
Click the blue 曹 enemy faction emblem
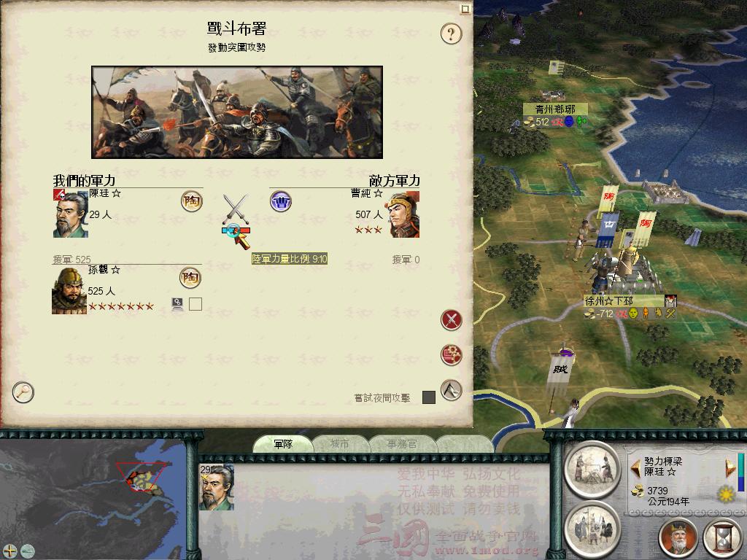(x=281, y=201)
